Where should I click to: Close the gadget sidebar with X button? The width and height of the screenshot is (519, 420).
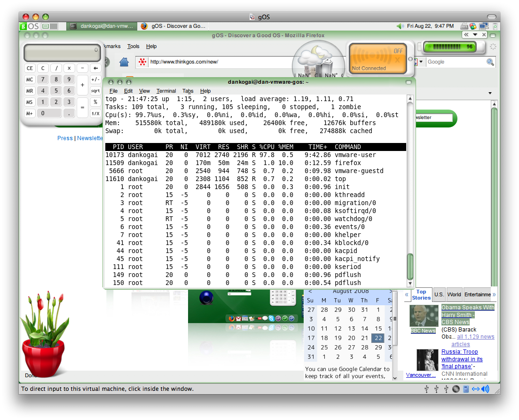pos(484,35)
